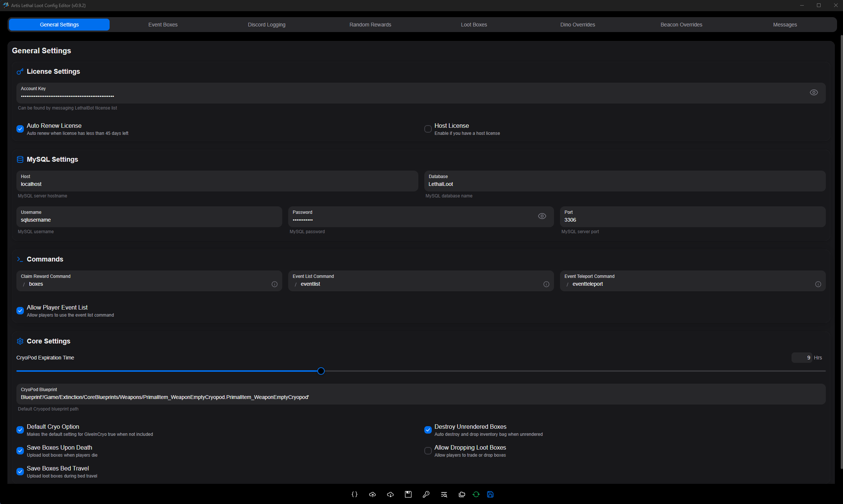Image resolution: width=843 pixels, height=504 pixels.
Task: Click the green refresh arrows icon
Action: (x=476, y=494)
